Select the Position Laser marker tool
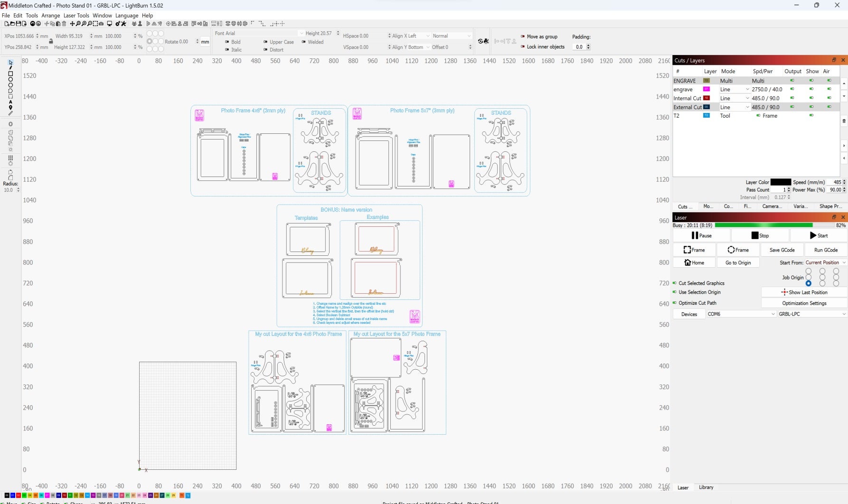 (x=10, y=108)
